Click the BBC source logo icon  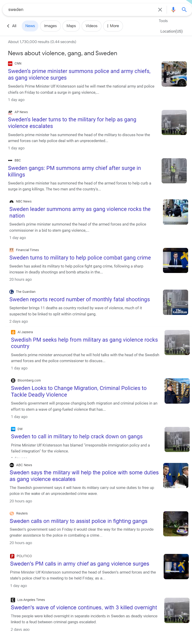[x=10, y=160]
